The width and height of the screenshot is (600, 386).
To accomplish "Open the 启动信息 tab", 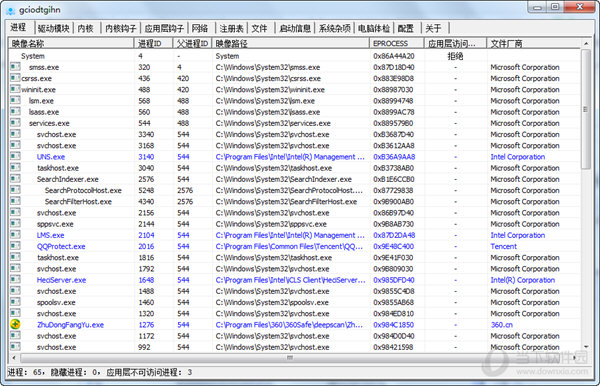I will (295, 28).
